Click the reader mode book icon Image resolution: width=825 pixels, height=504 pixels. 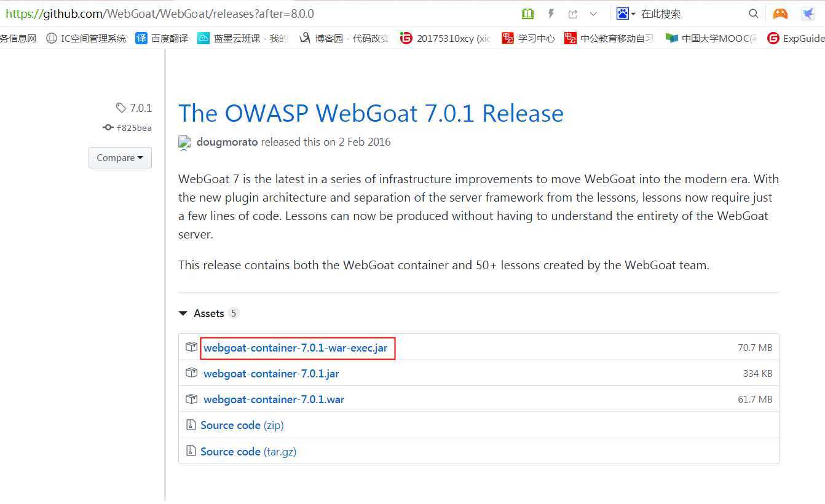point(527,14)
